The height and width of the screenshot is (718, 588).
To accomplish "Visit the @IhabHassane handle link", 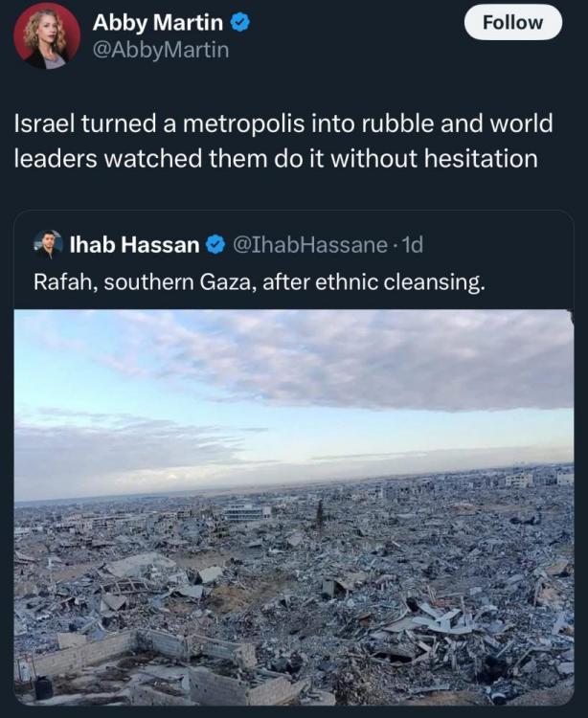I will (310, 245).
